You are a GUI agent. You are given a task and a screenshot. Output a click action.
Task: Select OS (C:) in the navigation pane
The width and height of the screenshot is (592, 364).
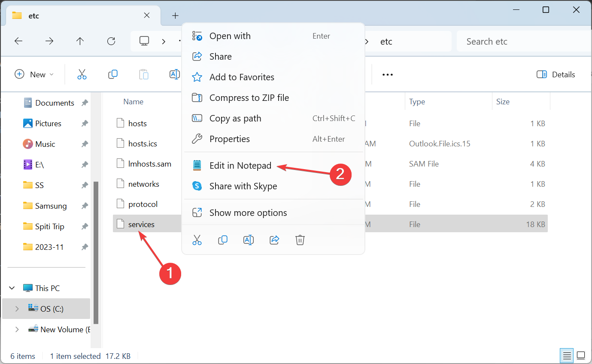46,309
